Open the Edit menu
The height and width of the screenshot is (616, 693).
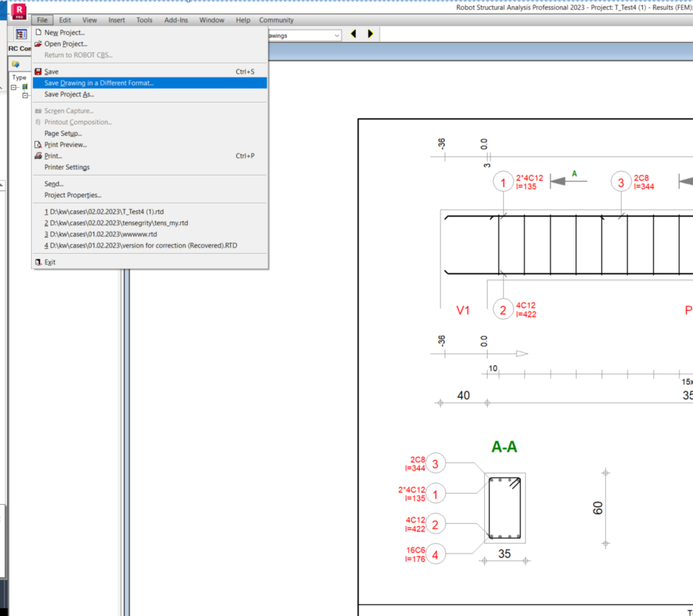[65, 20]
